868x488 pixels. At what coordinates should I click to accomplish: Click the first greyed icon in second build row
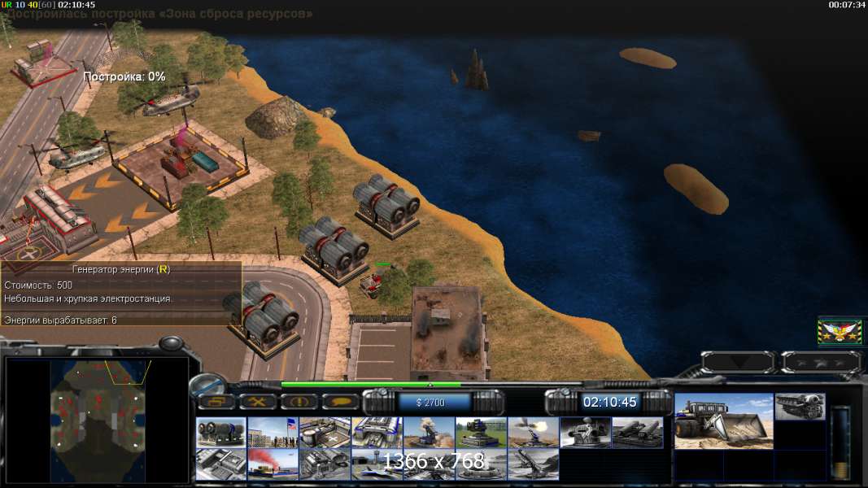coord(221,464)
